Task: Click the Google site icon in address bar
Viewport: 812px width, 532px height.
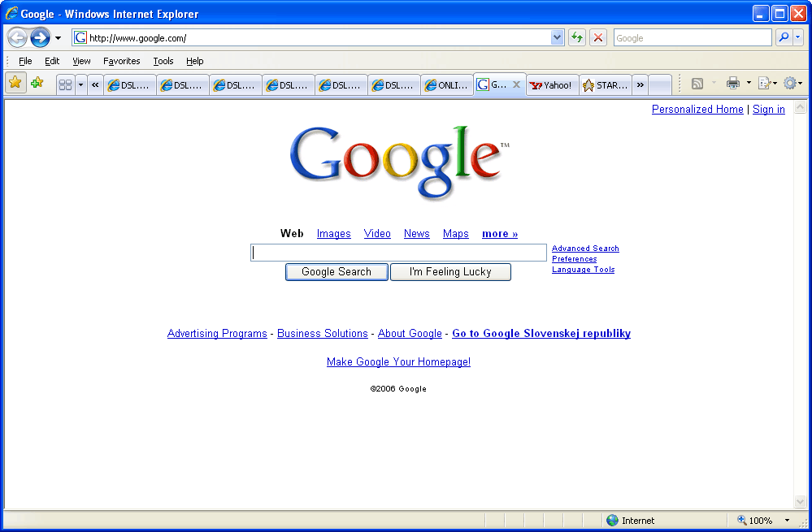Action: (80, 38)
